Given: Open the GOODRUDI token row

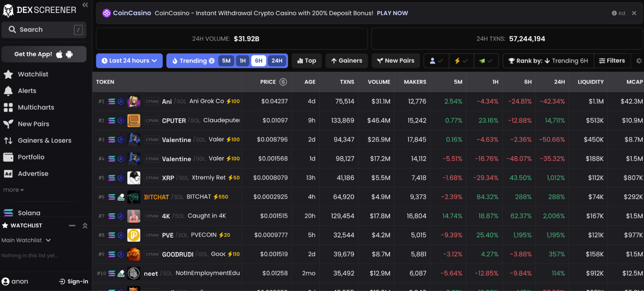Looking at the screenshot, I should [x=368, y=254].
